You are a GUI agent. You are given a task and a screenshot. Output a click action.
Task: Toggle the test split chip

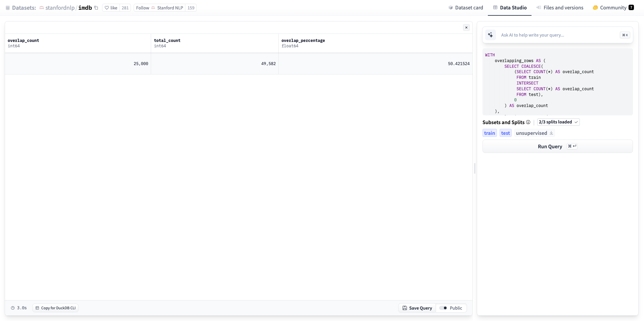pos(505,133)
